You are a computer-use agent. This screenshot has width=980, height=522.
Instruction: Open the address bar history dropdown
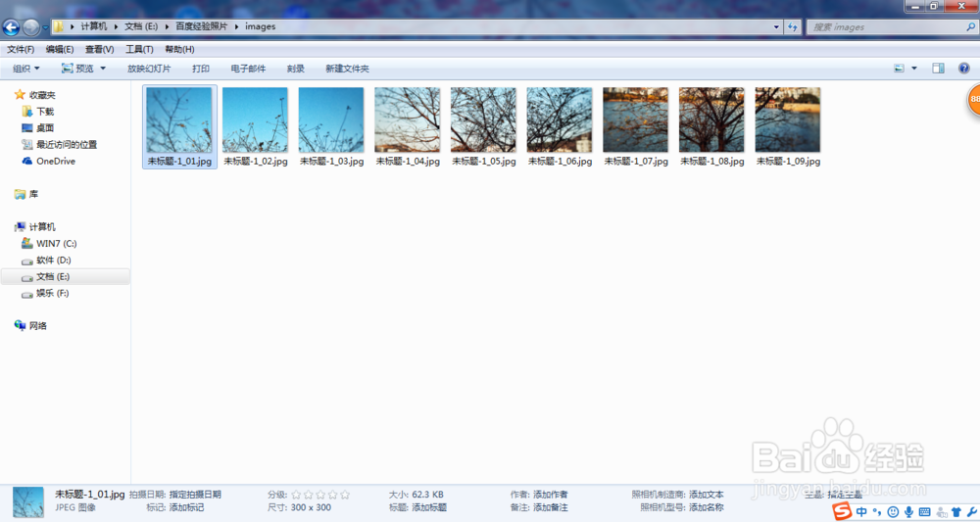pyautogui.click(x=776, y=26)
